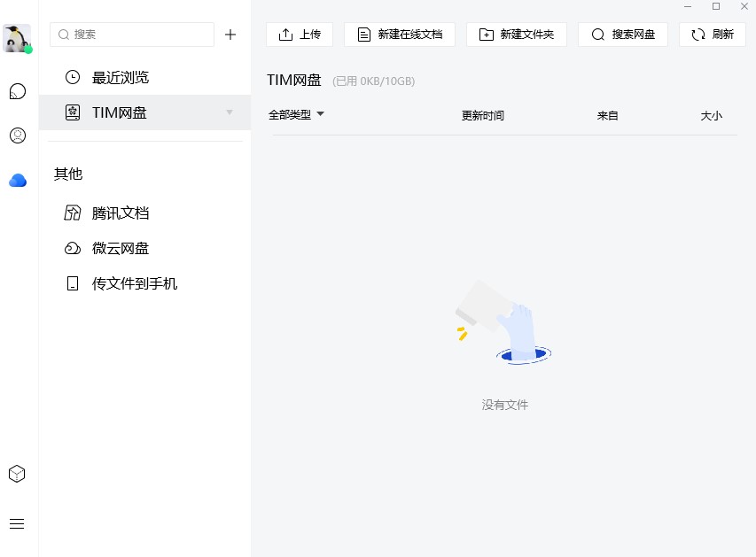756x557 pixels.
Task: Click the 新建文件夹 button
Action: coord(516,35)
